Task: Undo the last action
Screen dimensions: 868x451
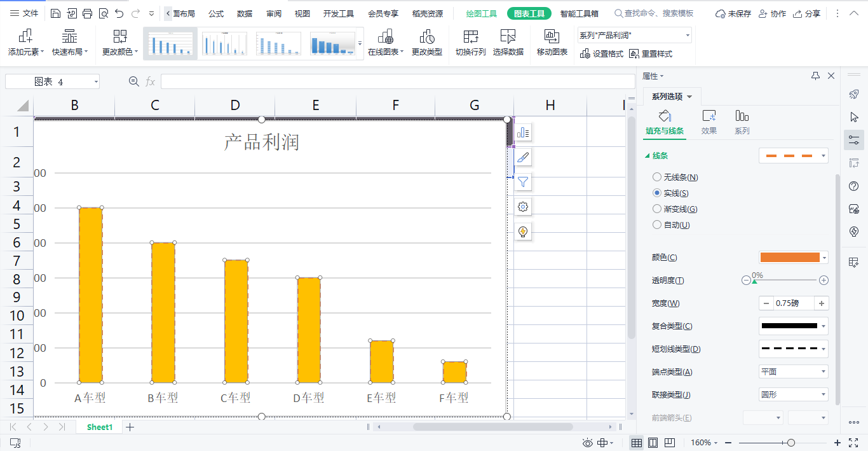Action: (119, 13)
